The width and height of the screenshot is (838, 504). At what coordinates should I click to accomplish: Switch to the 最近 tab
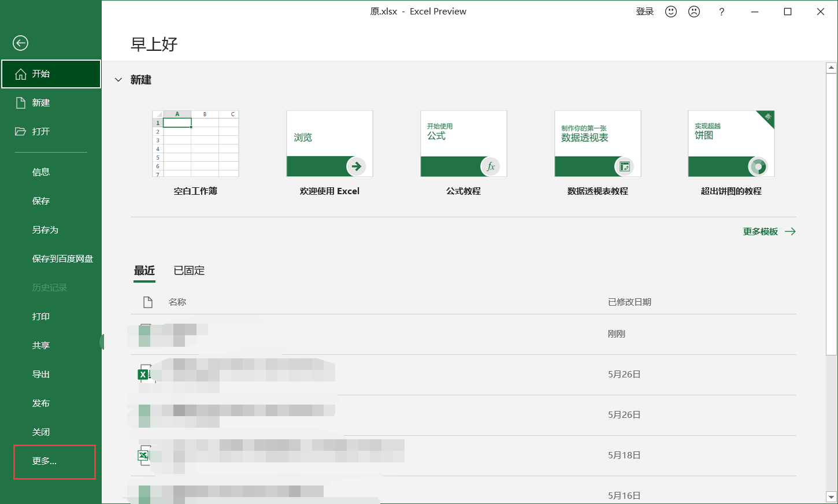click(144, 270)
